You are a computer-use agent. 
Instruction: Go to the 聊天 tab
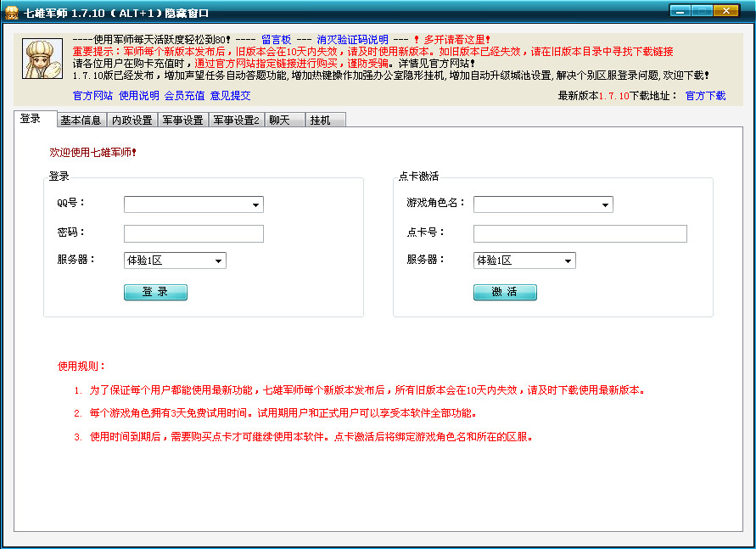point(281,120)
